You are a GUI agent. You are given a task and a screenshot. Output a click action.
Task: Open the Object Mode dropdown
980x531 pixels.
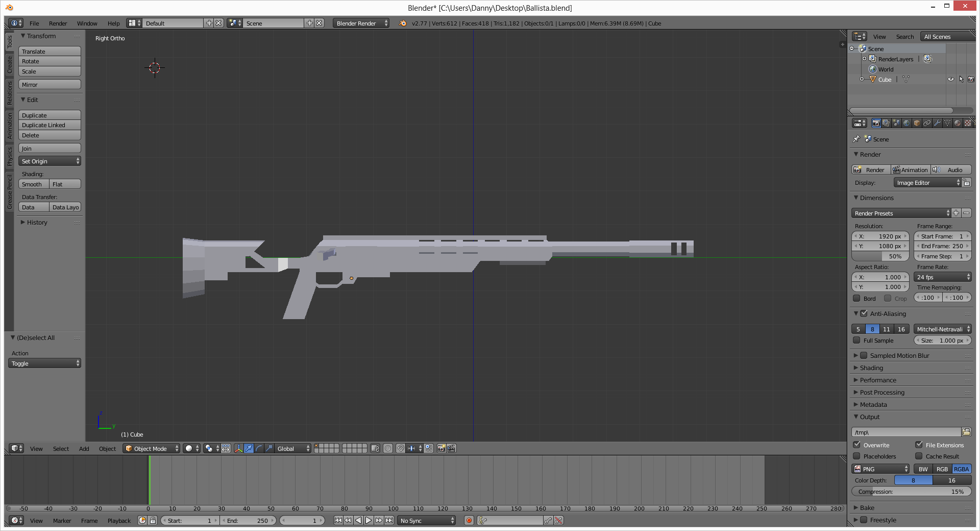point(152,449)
